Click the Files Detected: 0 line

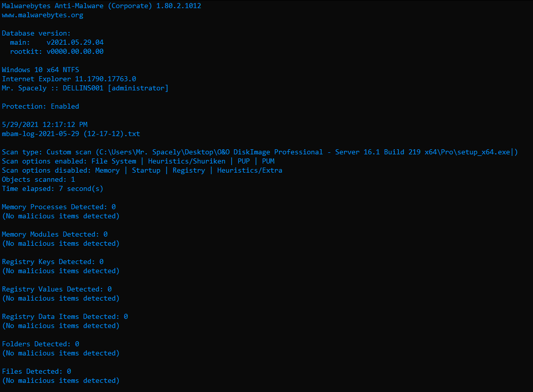coord(37,372)
